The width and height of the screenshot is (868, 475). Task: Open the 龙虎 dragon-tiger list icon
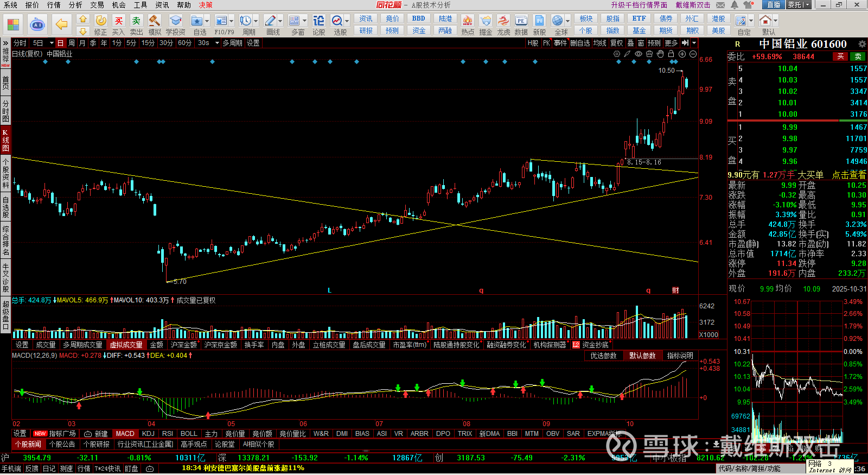pos(503,25)
